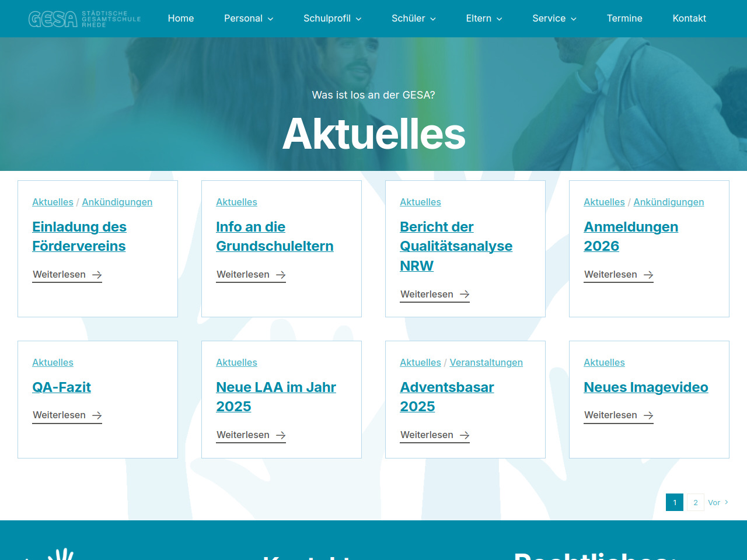Click arrow icon under Adventsbasar 2025
Image resolution: width=747 pixels, height=560 pixels.
coord(465,435)
